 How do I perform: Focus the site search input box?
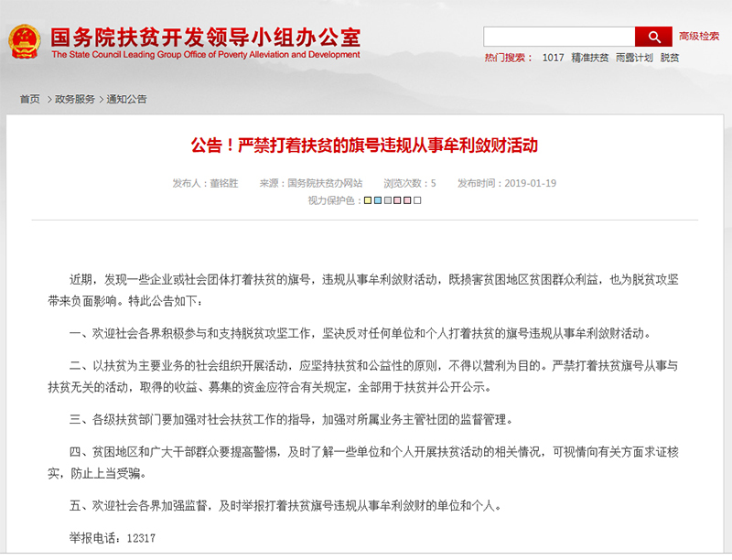[559, 37]
